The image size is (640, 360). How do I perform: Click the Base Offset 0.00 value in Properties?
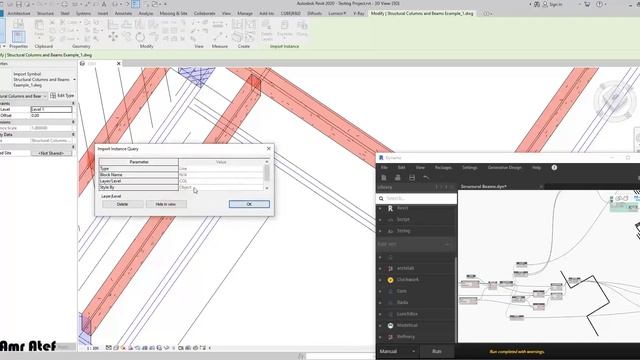tap(51, 116)
